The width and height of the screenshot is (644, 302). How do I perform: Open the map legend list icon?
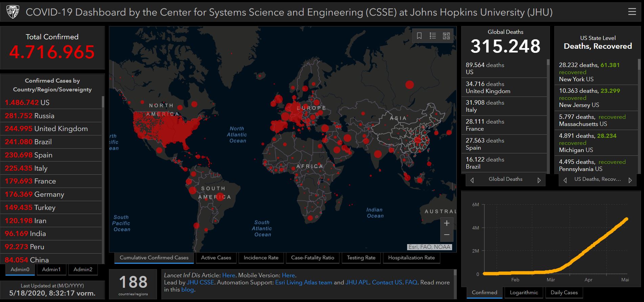point(432,36)
